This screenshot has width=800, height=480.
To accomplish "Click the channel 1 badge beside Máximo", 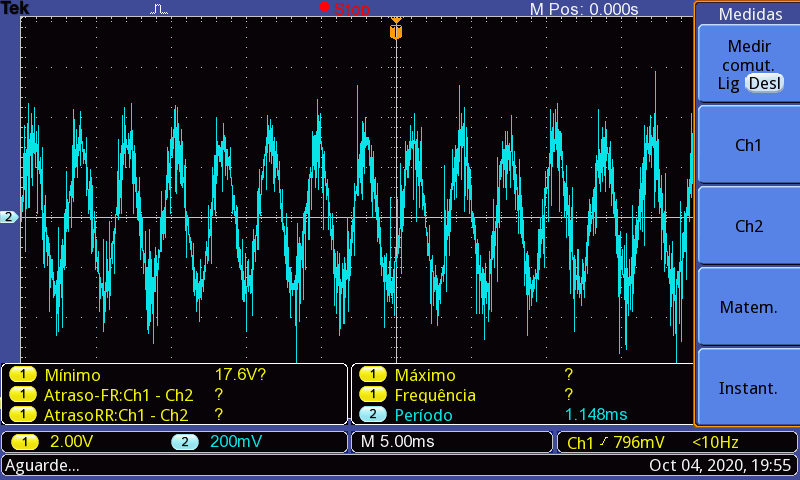I will (x=372, y=375).
